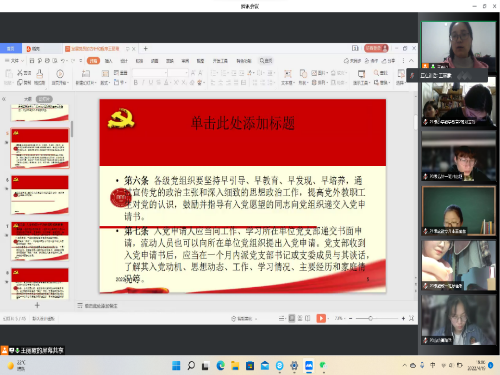Viewport: 500px width, 375px height.
Task: Open the 设计 ribbon tab
Action: point(124,61)
